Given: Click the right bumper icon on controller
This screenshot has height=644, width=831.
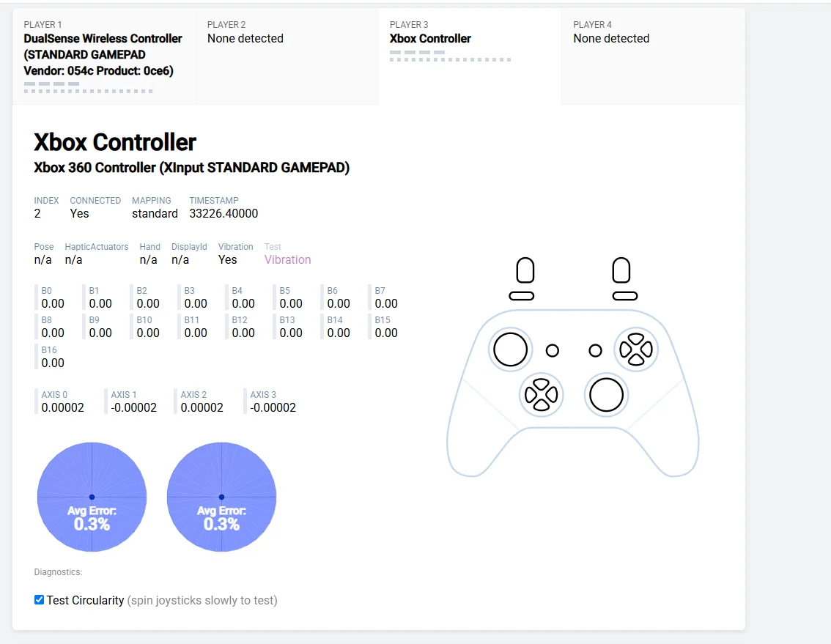Looking at the screenshot, I should [625, 296].
